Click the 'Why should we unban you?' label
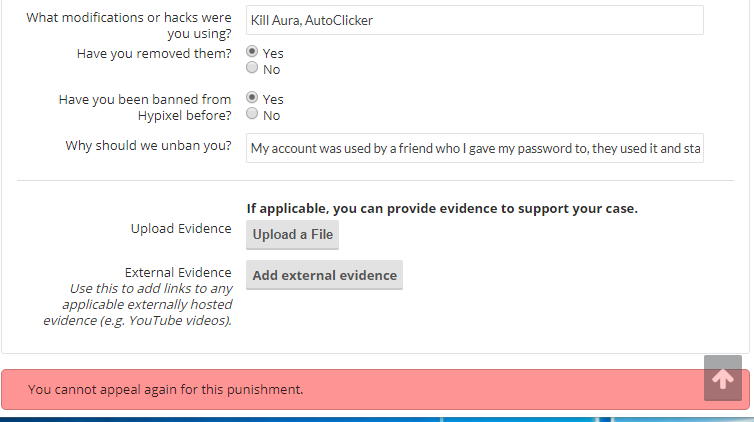The image size is (754, 422). click(x=148, y=146)
